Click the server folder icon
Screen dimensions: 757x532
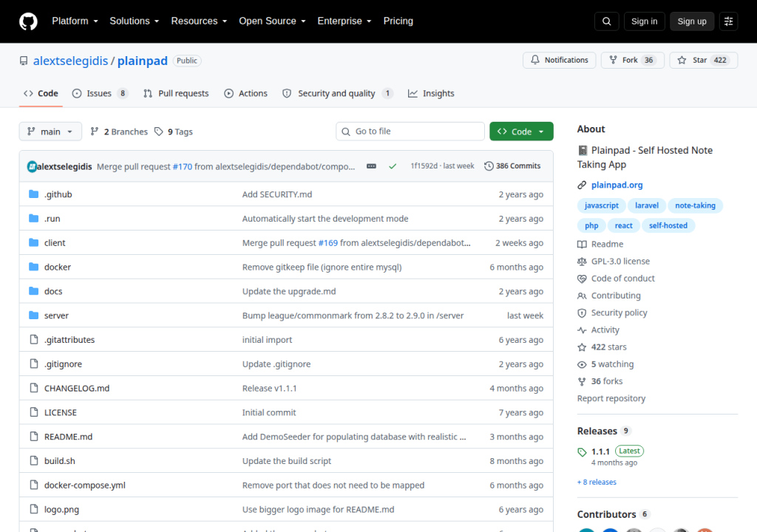33,316
